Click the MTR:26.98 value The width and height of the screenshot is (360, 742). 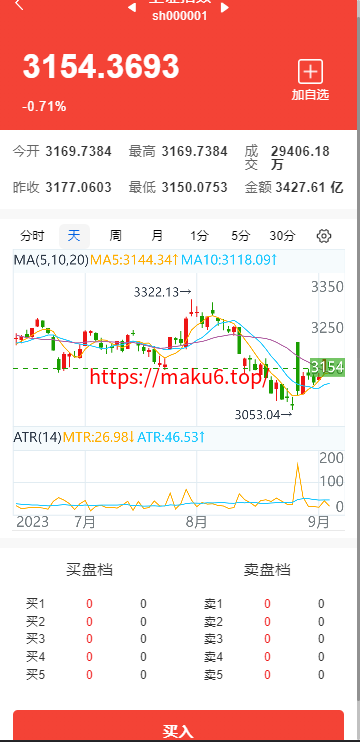[x=99, y=437]
